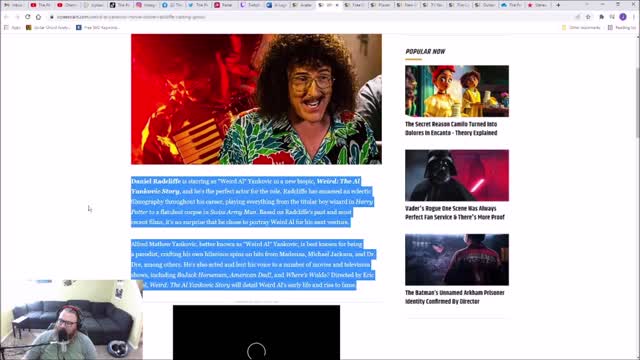Image resolution: width=640 pixels, height=360 pixels.
Task: Close the active Screen Rant tab
Action: [x=337, y=5]
